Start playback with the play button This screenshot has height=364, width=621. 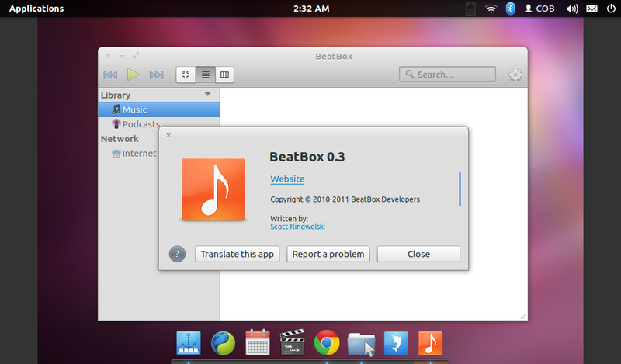point(133,75)
